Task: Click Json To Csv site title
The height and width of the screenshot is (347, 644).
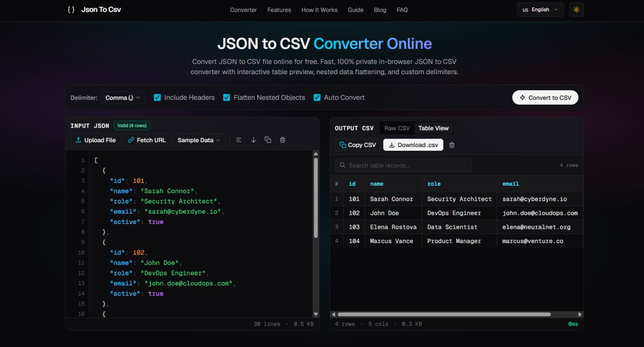Action: click(101, 10)
